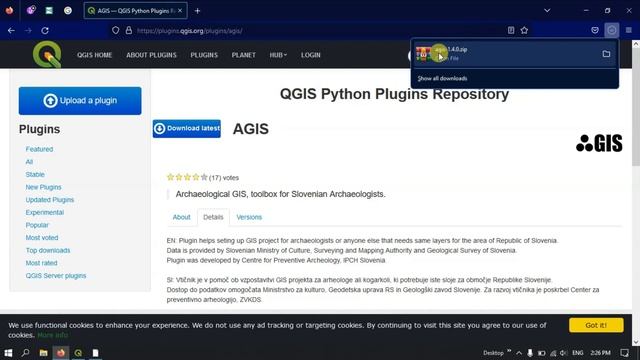The image size is (640, 360).
Task: Open Featured plugins link
Action: pyautogui.click(x=39, y=149)
